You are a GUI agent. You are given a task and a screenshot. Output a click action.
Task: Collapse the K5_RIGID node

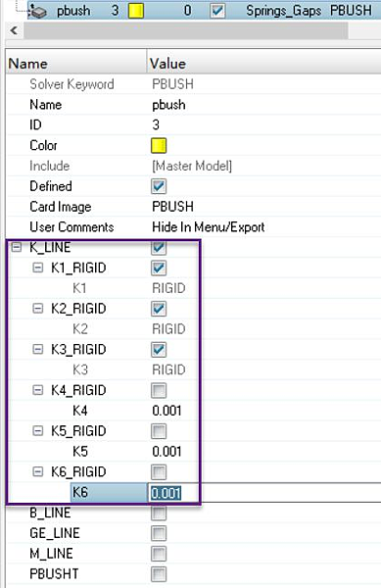coord(38,431)
